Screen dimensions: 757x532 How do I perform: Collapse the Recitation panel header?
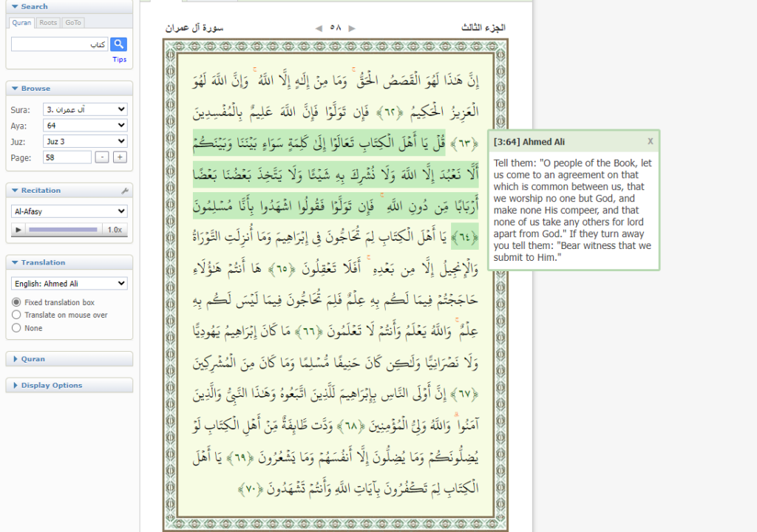(x=69, y=190)
